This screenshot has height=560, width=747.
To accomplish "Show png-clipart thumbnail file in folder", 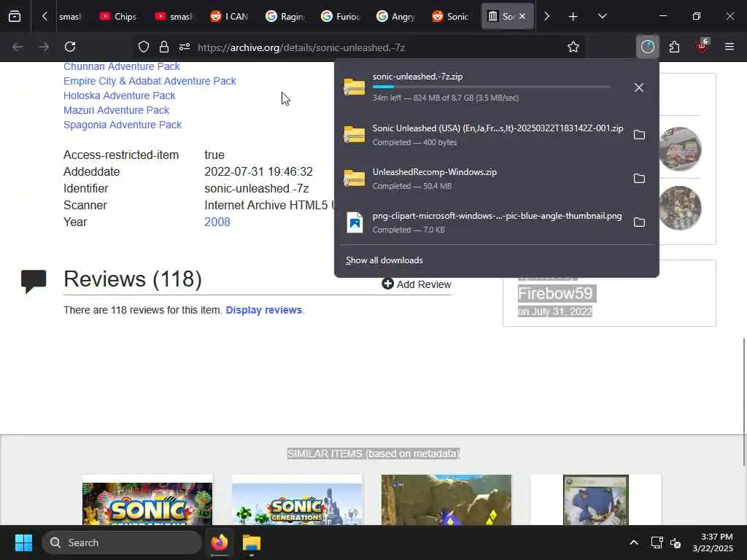I will point(639,222).
